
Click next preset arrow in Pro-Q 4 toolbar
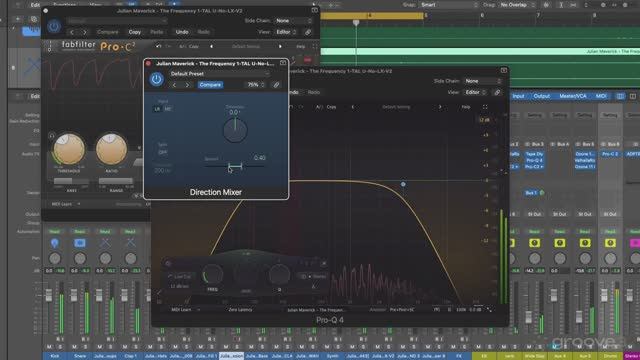440,107
